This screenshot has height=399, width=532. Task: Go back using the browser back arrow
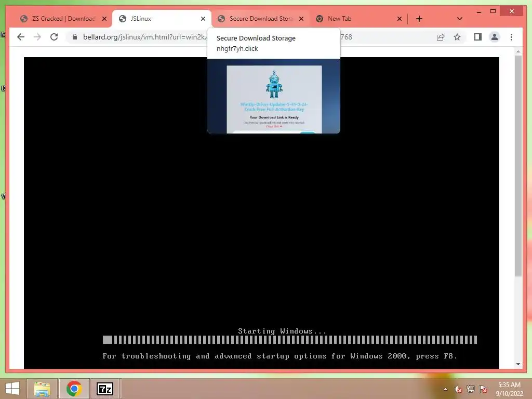pos(21,37)
